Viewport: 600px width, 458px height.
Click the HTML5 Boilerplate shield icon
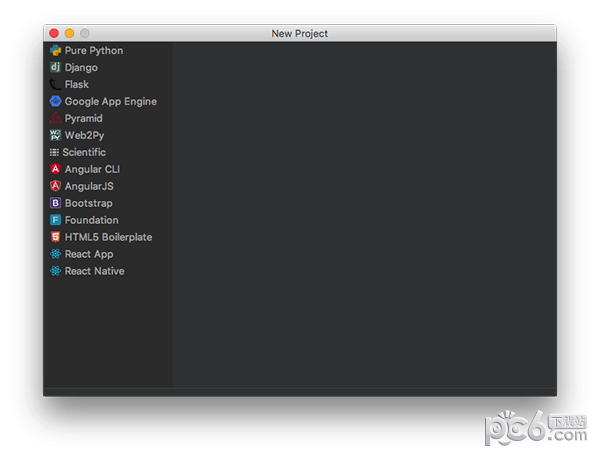(55, 237)
